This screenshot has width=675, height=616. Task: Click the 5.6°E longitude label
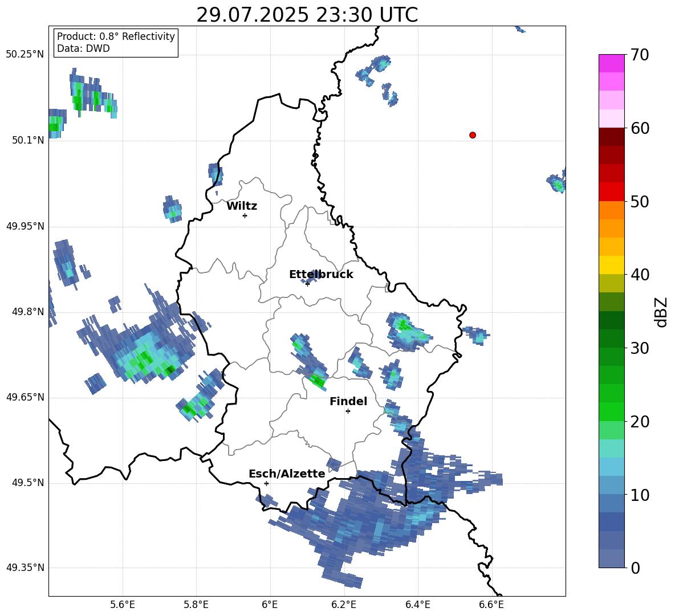(123, 605)
